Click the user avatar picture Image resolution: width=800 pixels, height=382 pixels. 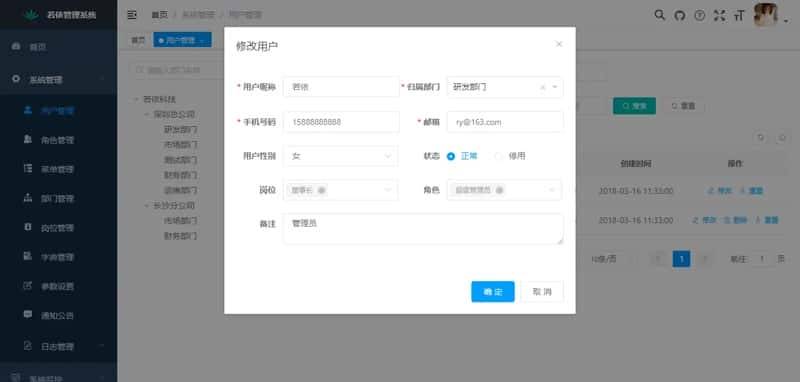point(766,15)
